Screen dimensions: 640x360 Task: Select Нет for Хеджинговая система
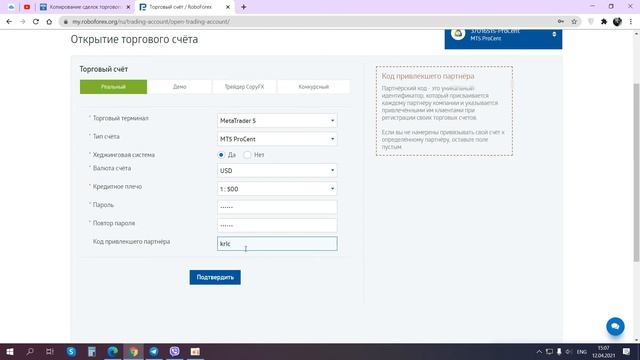click(247, 155)
